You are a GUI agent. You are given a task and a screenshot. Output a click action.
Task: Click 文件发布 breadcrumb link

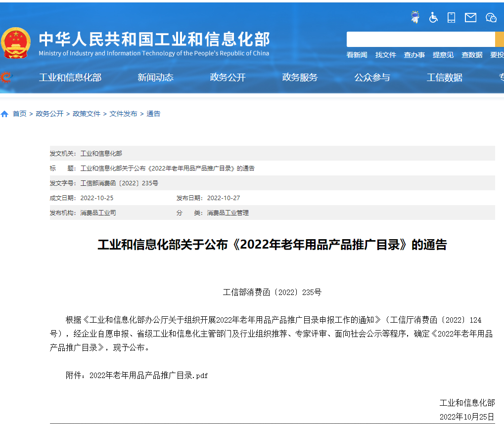pos(123,114)
